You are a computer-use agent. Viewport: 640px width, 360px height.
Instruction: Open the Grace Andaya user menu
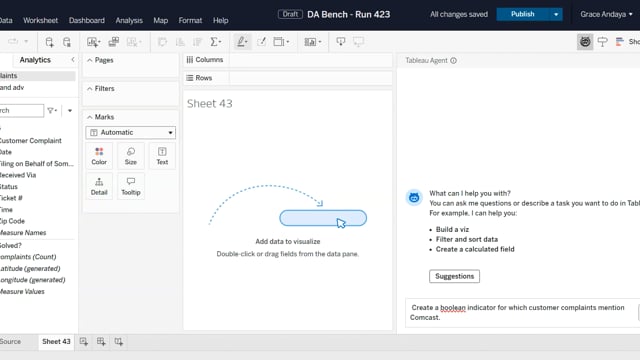click(x=606, y=14)
